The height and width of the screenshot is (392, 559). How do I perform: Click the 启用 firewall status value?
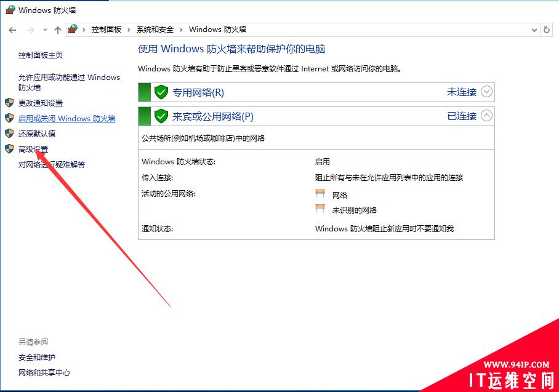[322, 161]
